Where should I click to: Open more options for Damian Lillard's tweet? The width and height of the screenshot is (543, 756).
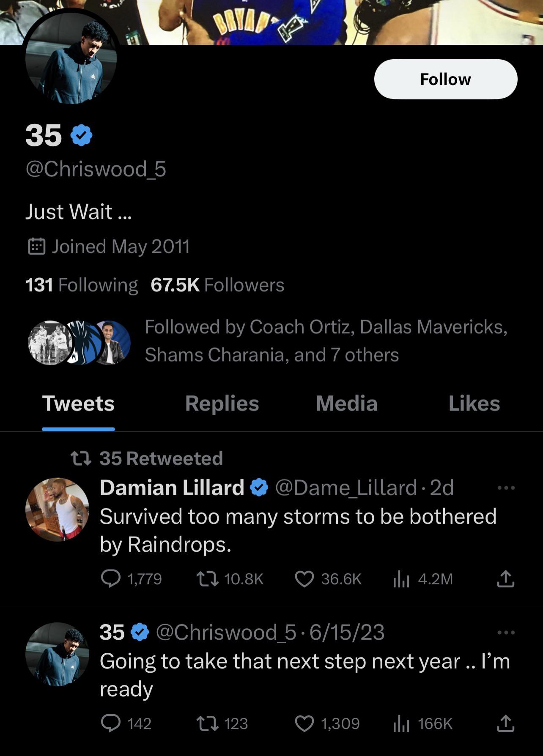[x=506, y=488]
